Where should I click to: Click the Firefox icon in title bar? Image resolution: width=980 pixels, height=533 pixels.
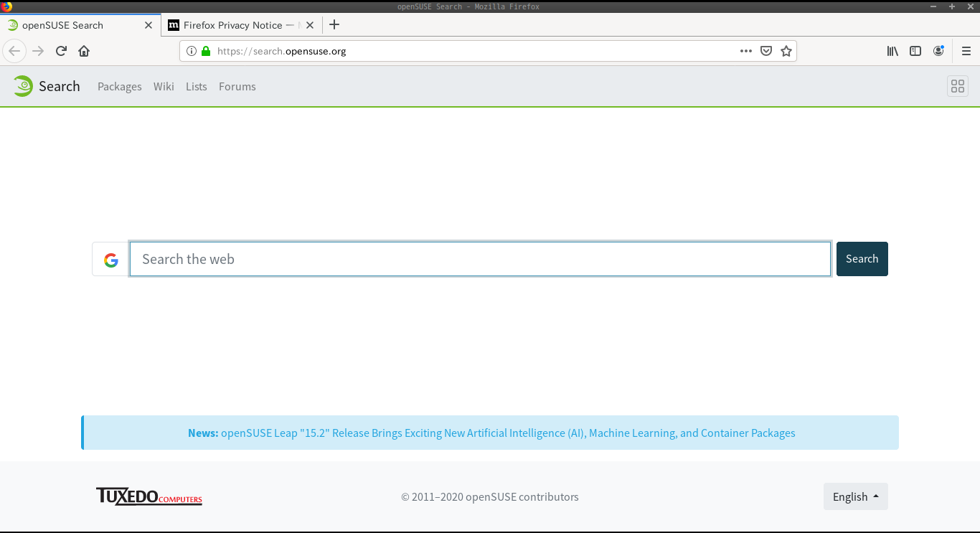click(x=6, y=6)
